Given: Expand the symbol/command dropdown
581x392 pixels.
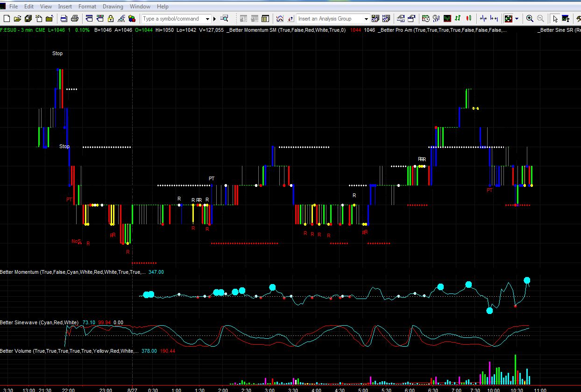Looking at the screenshot, I should tap(208, 19).
